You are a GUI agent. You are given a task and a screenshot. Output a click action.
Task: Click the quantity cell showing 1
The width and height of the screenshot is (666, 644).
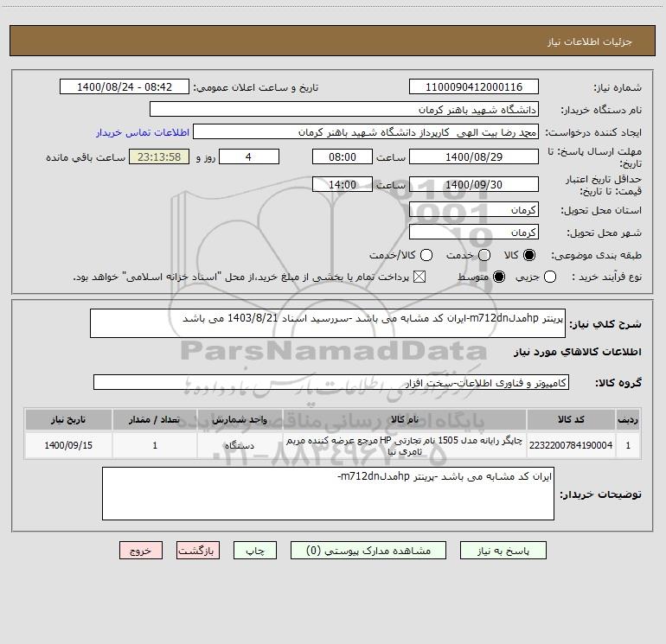click(155, 445)
